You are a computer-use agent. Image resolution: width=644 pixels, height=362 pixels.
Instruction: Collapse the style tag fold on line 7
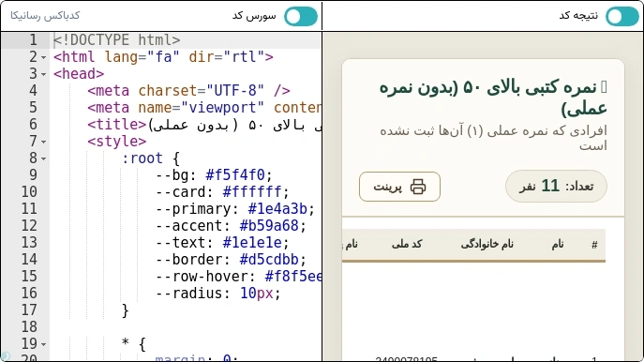43,142
